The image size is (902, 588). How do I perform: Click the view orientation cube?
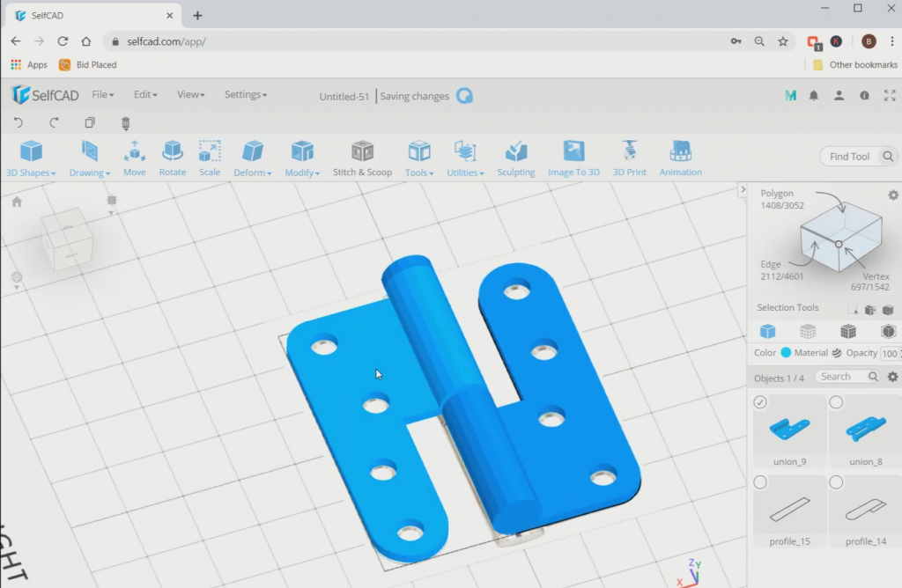pos(67,238)
